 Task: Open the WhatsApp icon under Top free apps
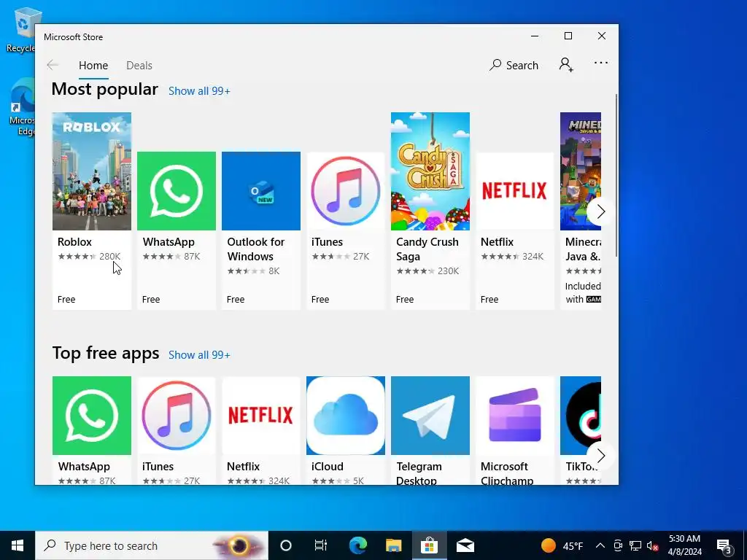pyautogui.click(x=91, y=416)
